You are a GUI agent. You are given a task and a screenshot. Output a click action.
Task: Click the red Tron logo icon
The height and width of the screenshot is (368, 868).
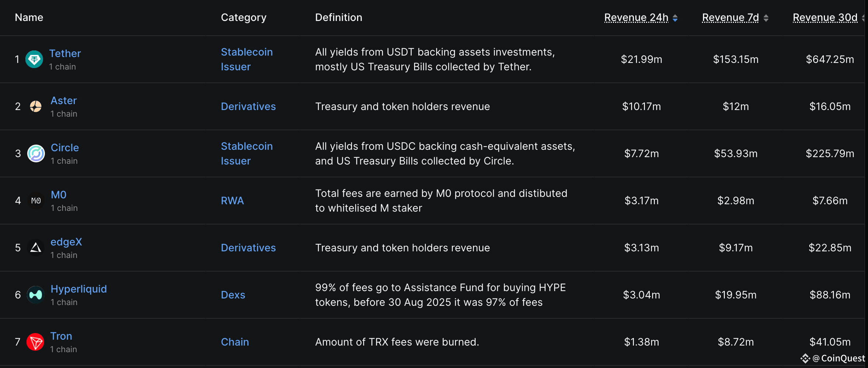click(35, 342)
